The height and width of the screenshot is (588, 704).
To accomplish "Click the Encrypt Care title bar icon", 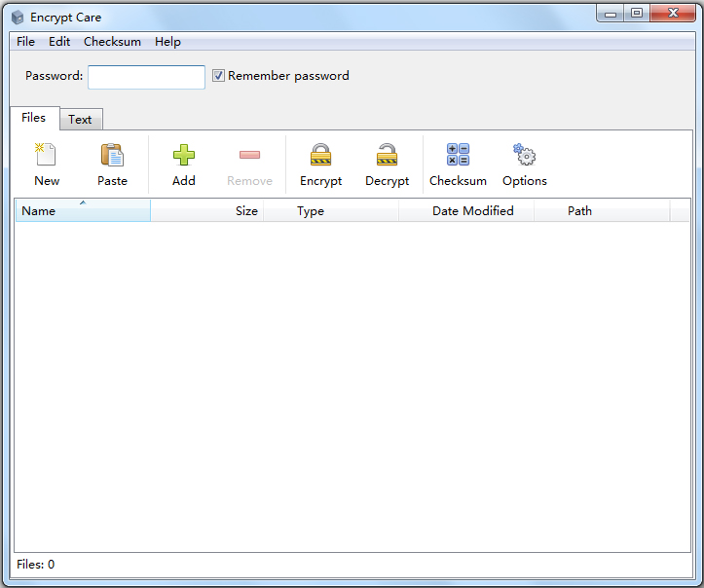I will (x=18, y=18).
